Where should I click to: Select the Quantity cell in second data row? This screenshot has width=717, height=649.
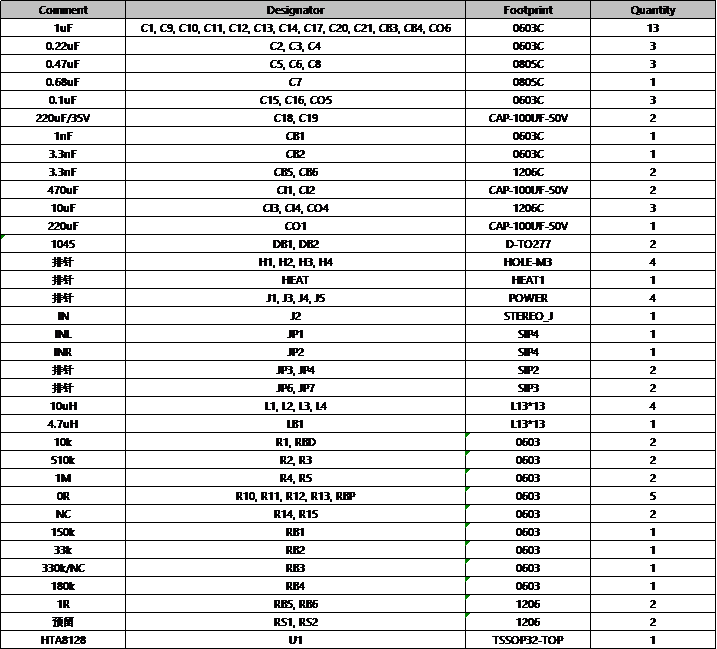[652, 47]
